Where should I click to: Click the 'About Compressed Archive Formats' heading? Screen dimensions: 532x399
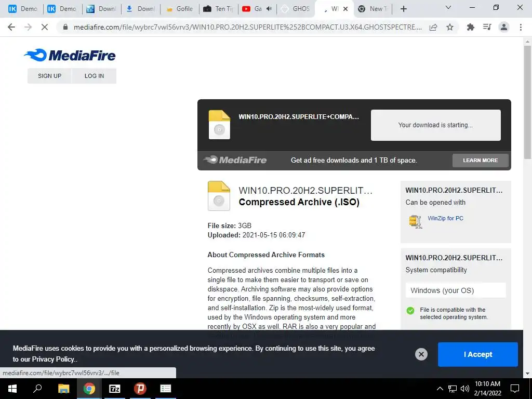pos(266,255)
